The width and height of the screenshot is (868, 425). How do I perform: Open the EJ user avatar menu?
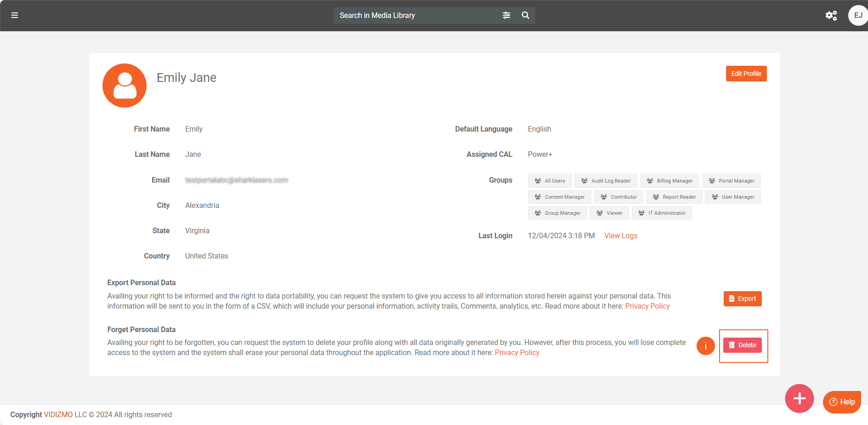point(857,16)
